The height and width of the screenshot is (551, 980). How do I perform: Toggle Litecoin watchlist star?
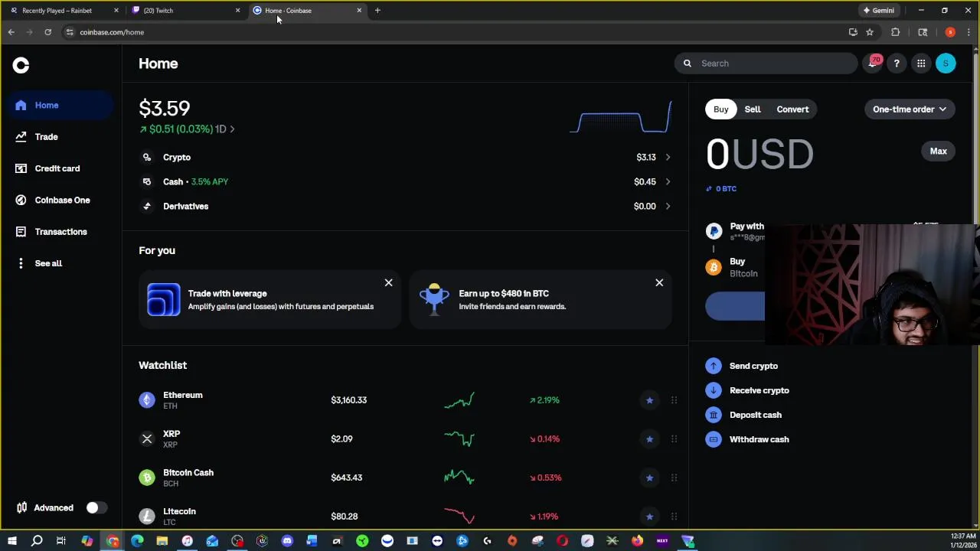tap(649, 517)
